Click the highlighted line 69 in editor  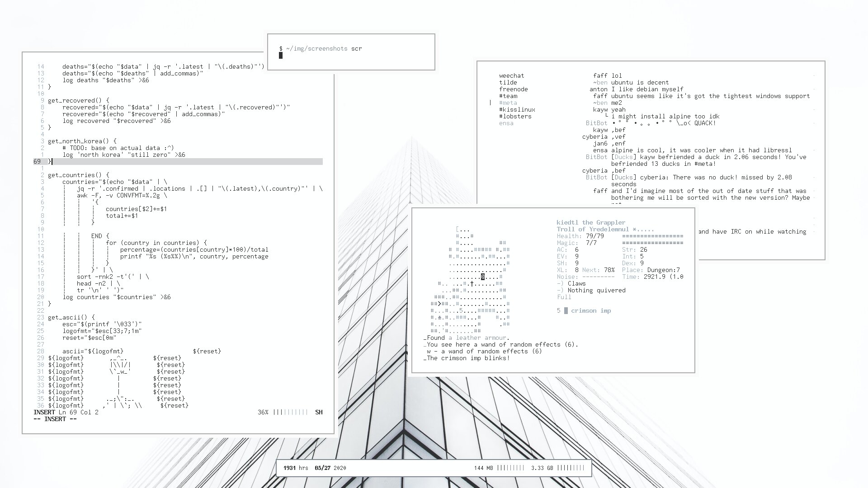(x=181, y=161)
